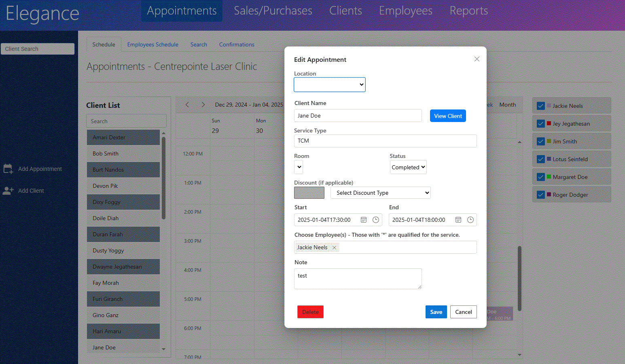The width and height of the screenshot is (625, 364).
Task: Click the End time clock icon
Action: [470, 220]
